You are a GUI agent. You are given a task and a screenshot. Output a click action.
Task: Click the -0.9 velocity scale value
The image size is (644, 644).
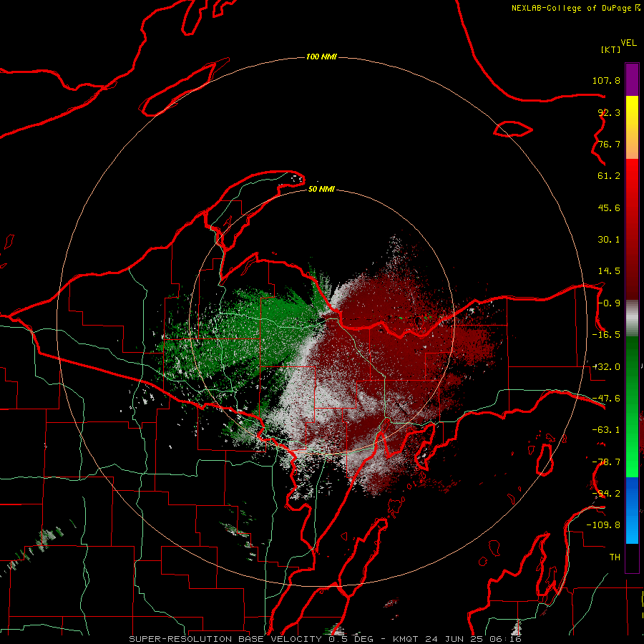point(609,303)
